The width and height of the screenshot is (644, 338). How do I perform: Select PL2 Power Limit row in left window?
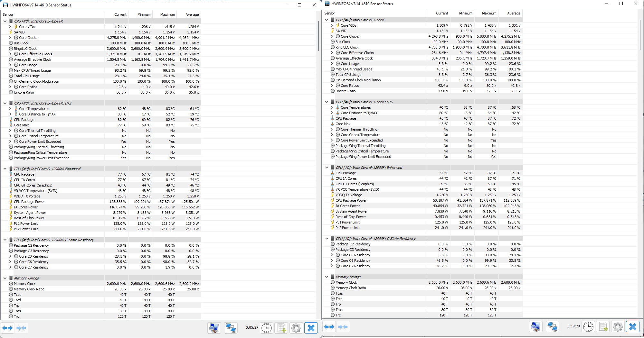101,229
